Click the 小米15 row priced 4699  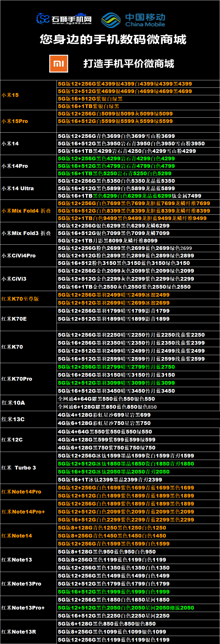pos(138,91)
